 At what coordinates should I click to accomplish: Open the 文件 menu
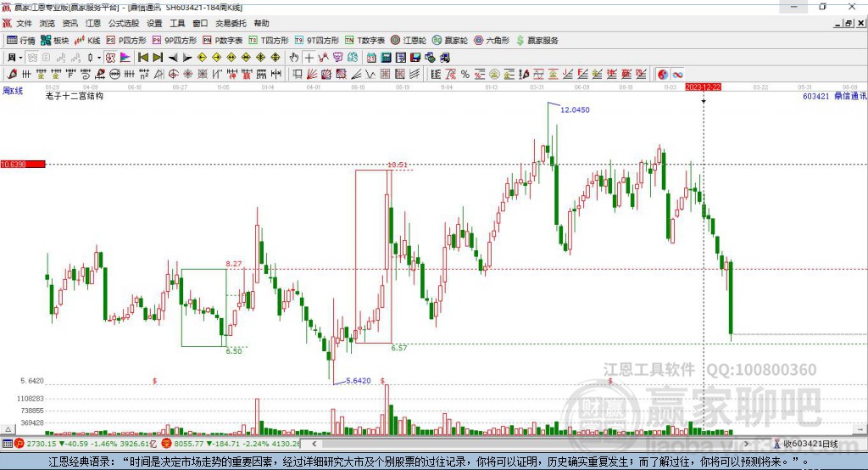click(x=24, y=23)
